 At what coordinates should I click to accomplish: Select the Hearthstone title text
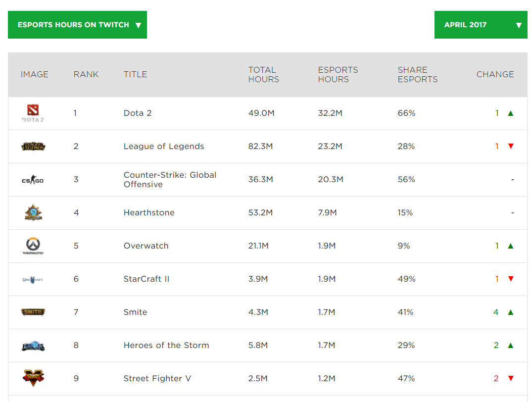149,213
